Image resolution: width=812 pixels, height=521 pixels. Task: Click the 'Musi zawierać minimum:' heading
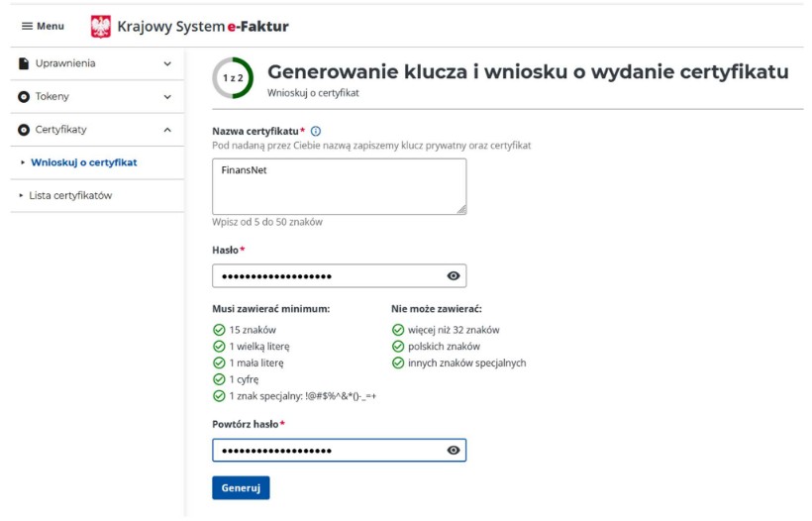[271, 309]
